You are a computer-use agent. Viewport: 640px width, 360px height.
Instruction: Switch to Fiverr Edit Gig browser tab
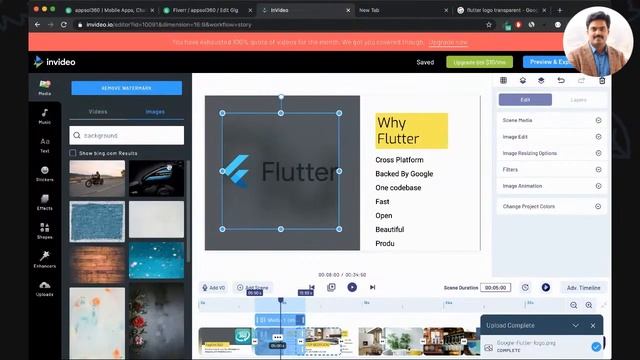[x=207, y=10]
